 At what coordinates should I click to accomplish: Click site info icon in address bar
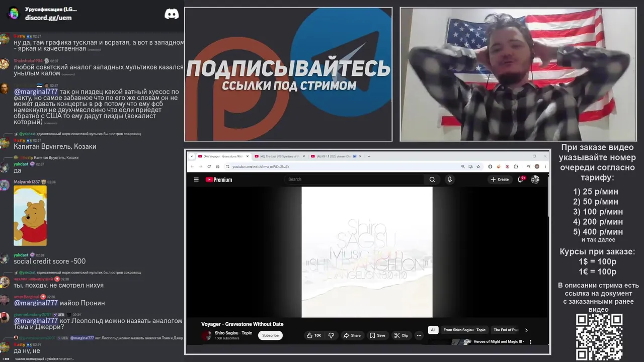click(x=227, y=166)
